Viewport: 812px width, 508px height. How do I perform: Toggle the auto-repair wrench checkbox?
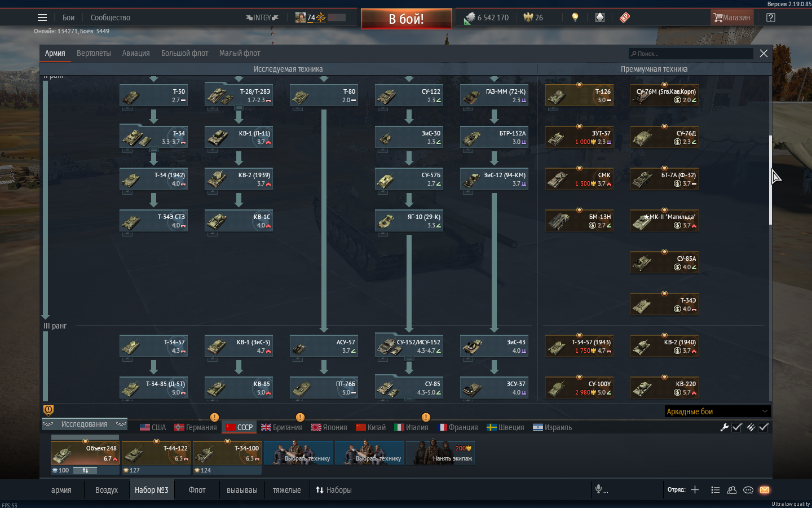(736, 427)
